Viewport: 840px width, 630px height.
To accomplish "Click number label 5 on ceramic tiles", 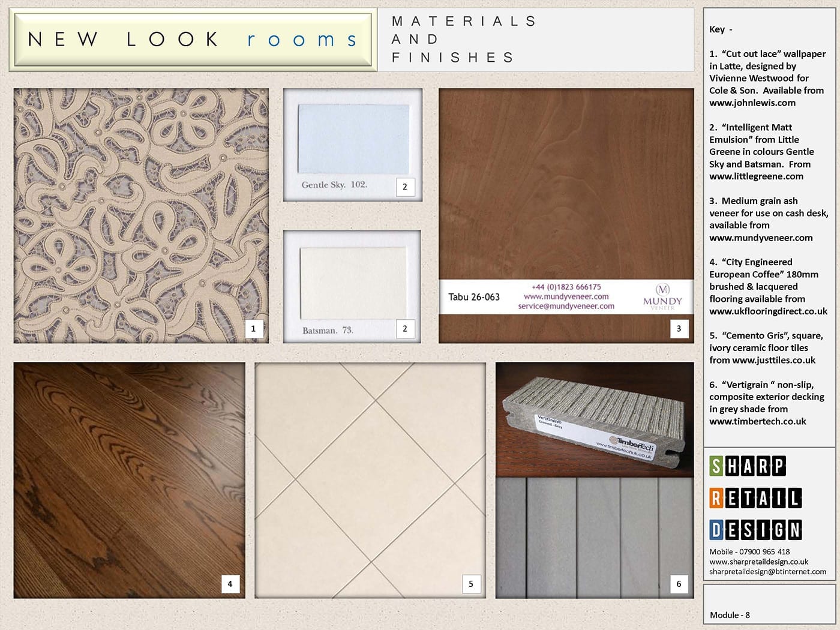I will (471, 584).
